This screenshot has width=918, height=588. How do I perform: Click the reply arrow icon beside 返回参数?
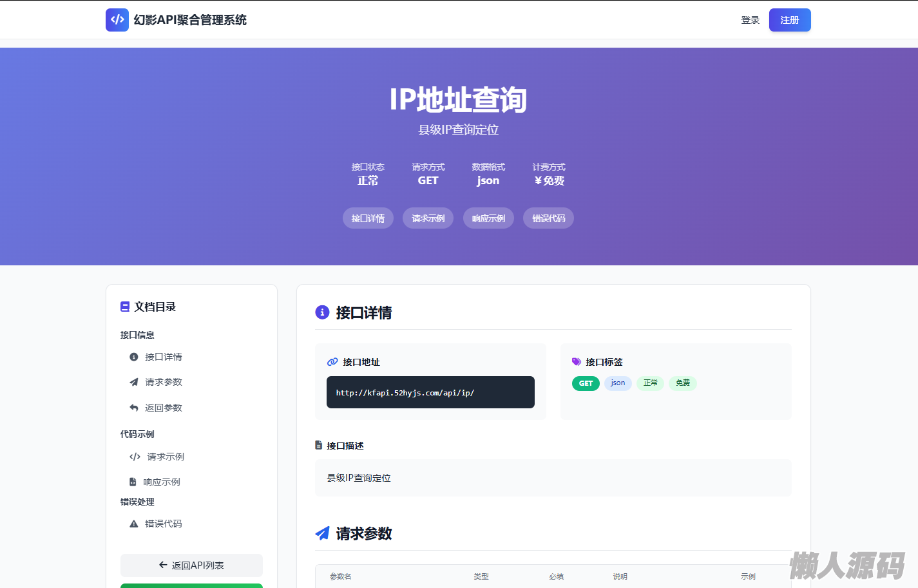[x=134, y=408]
